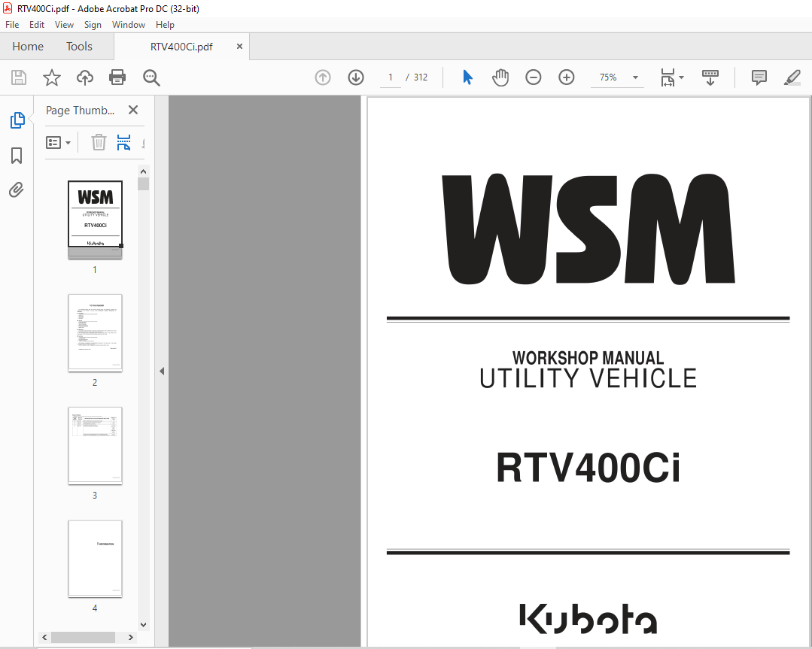This screenshot has width=812, height=649.
Task: Close the Page Thumbnails panel
Action: pyautogui.click(x=133, y=110)
